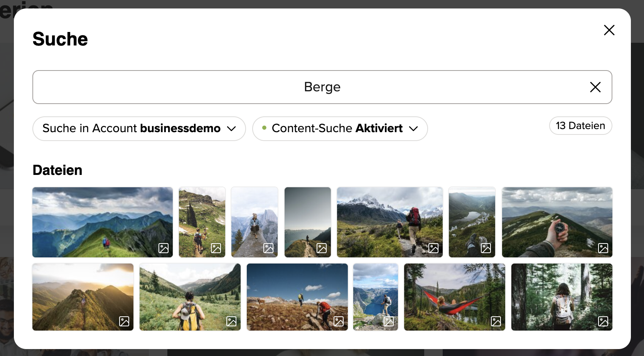
Task: Click the 13 Dateien badge
Action: tap(580, 126)
